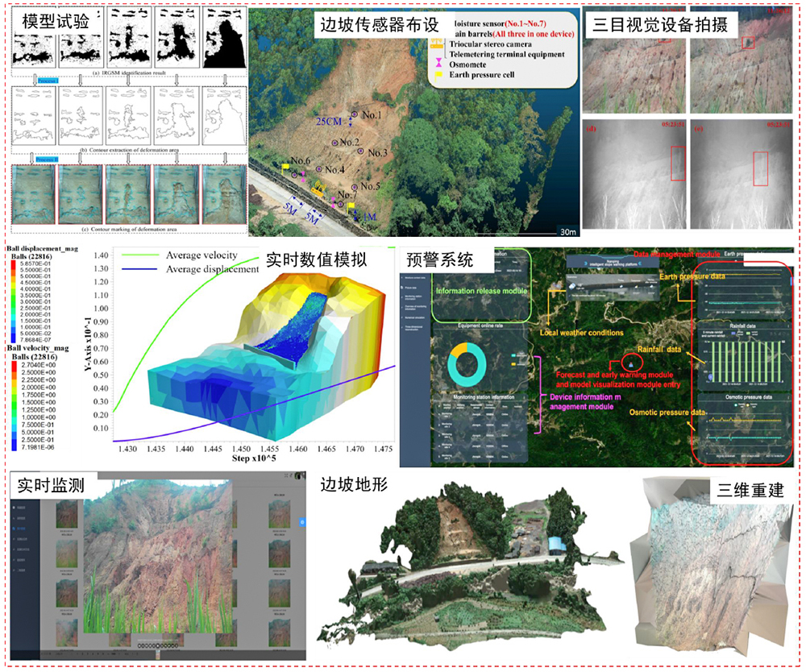Click the blue 'Process I' label
The width and height of the screenshot is (806, 672).
tap(48, 81)
